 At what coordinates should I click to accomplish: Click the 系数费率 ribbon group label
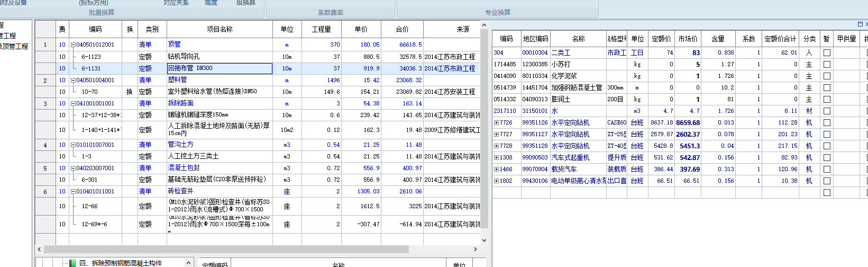[x=331, y=12]
